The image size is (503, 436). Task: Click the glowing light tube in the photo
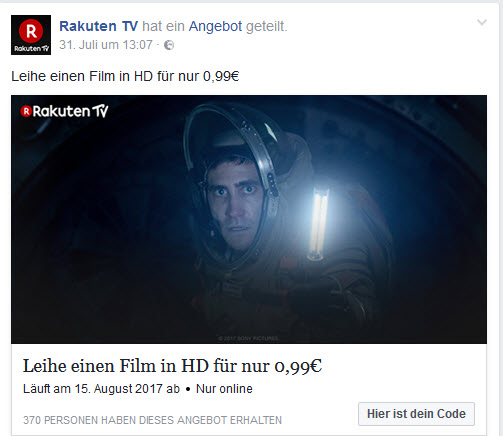318,223
